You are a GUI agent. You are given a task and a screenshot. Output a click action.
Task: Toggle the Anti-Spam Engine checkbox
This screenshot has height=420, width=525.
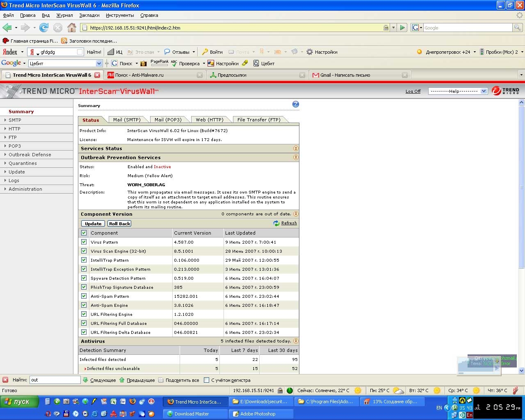point(84,305)
